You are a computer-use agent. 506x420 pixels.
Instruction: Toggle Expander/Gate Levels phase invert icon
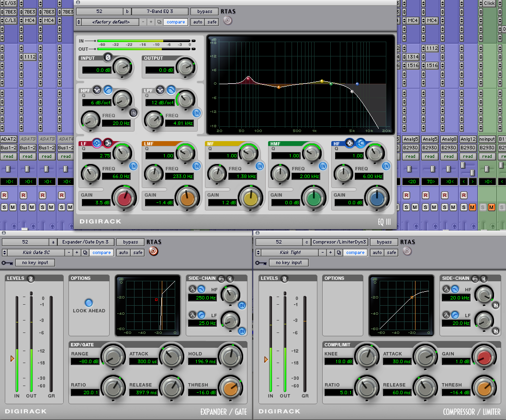pos(31,279)
